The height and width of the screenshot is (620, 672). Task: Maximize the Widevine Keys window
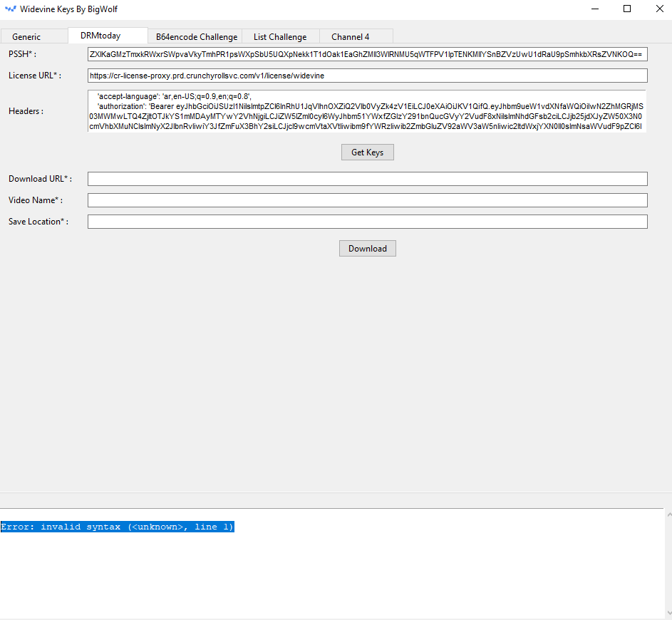tap(627, 9)
